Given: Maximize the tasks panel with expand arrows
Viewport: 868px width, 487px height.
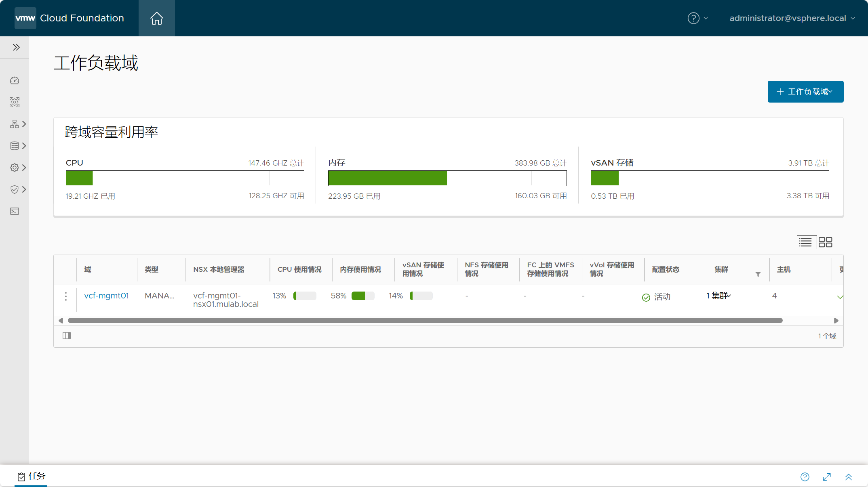Looking at the screenshot, I should (827, 477).
